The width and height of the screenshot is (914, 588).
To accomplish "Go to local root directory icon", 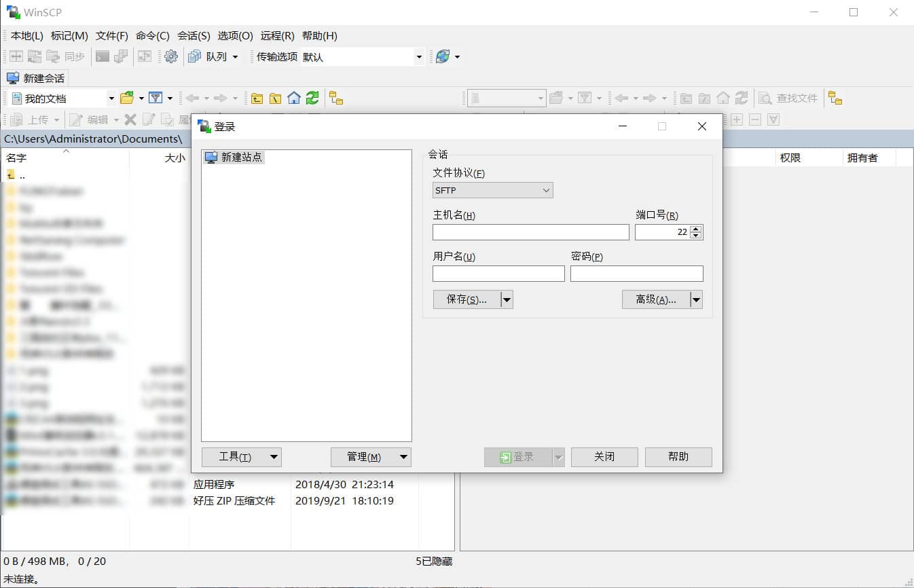I will point(275,98).
